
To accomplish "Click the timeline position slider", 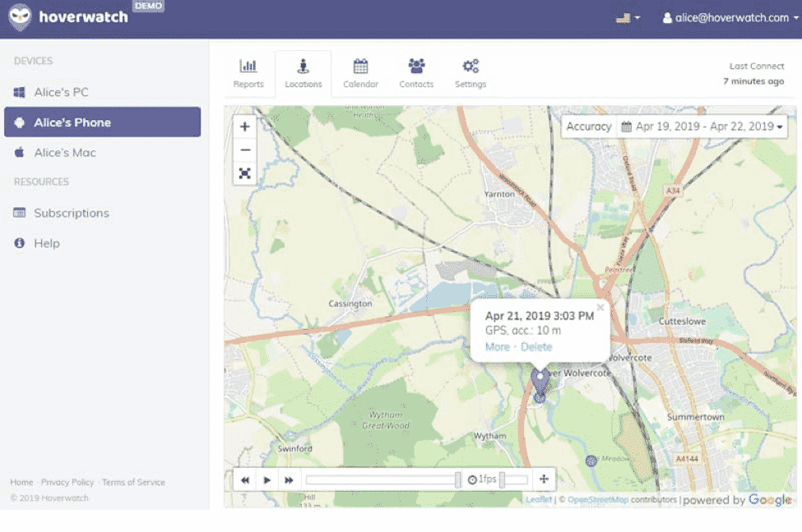I will (458, 480).
